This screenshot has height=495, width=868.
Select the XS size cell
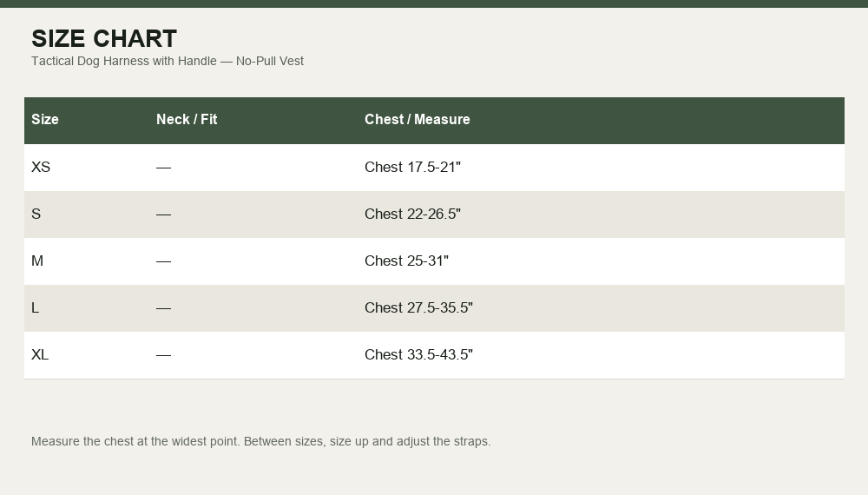pos(41,168)
